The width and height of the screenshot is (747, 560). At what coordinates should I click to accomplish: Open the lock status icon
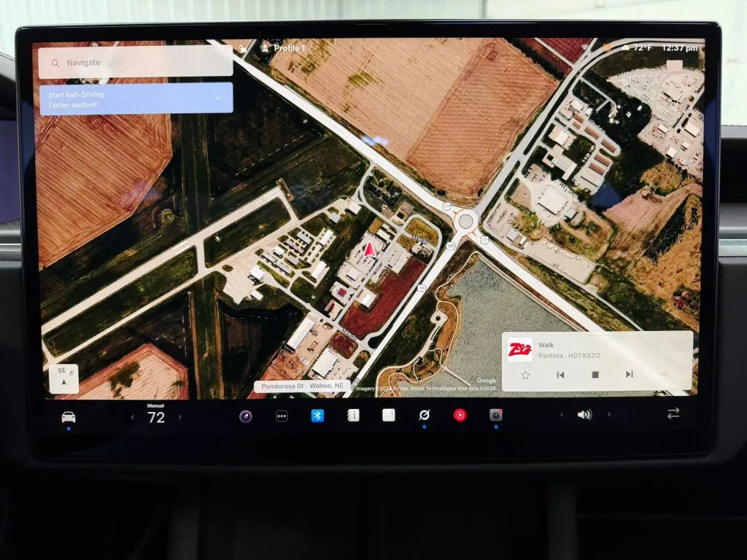[x=243, y=48]
